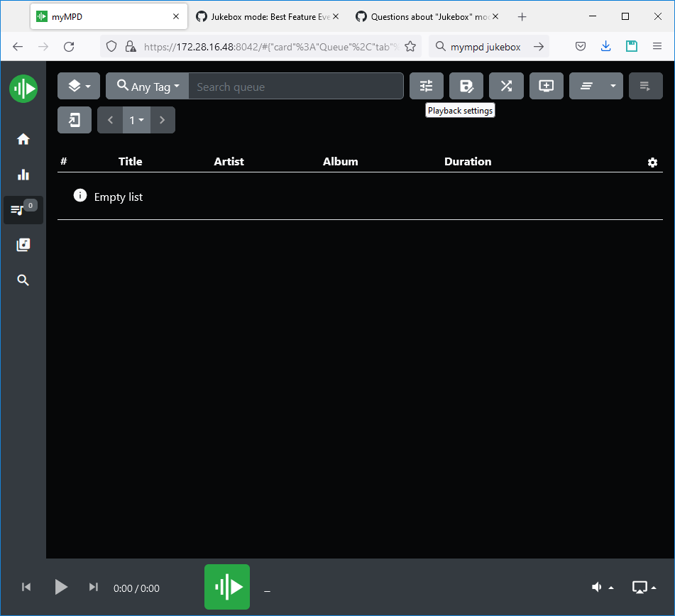Go to the Home view
The image size is (675, 616).
tap(23, 139)
